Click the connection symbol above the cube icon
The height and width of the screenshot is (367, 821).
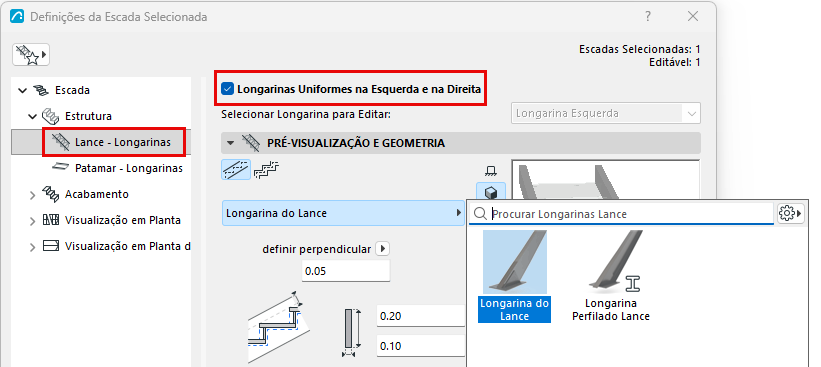click(x=491, y=170)
